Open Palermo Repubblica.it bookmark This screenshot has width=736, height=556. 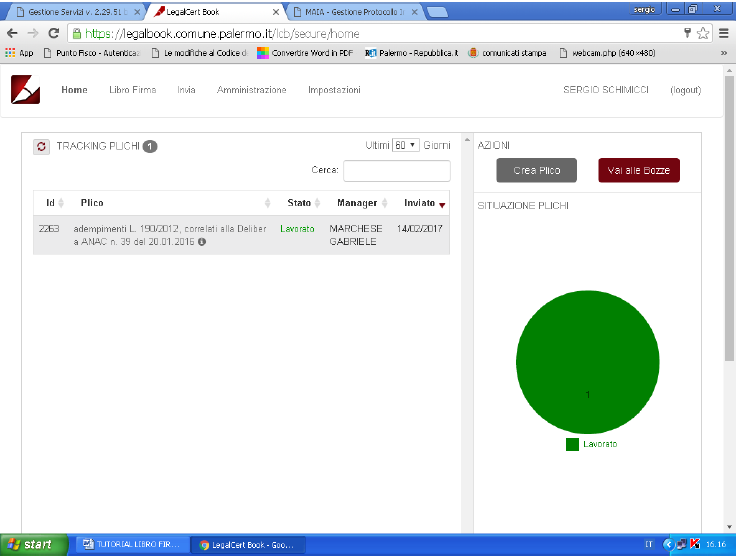[412, 53]
